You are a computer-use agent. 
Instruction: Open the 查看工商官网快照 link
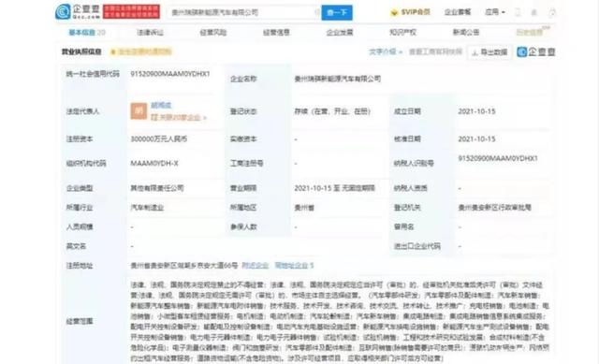point(435,51)
